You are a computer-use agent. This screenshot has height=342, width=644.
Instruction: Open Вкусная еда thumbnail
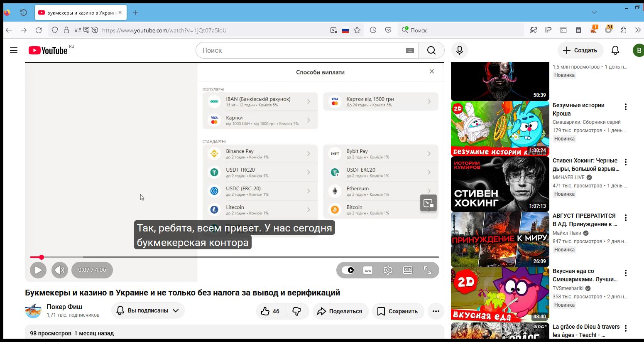tap(500, 295)
